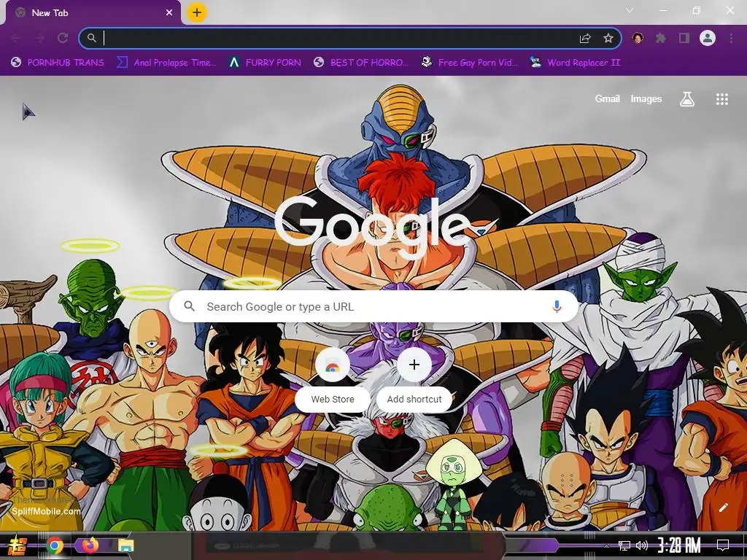
Task: Go back with the back arrow
Action: pos(16,38)
